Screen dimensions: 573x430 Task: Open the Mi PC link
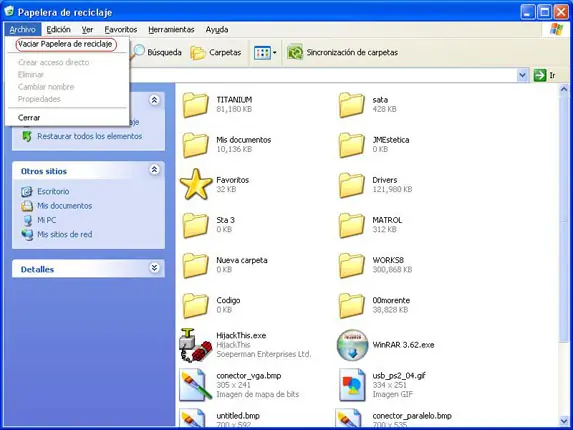coord(47,220)
